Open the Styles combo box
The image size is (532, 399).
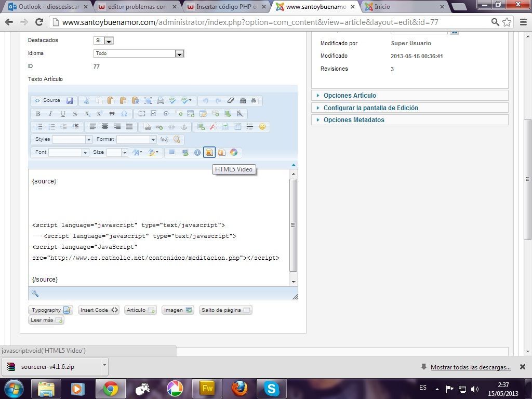click(x=72, y=139)
